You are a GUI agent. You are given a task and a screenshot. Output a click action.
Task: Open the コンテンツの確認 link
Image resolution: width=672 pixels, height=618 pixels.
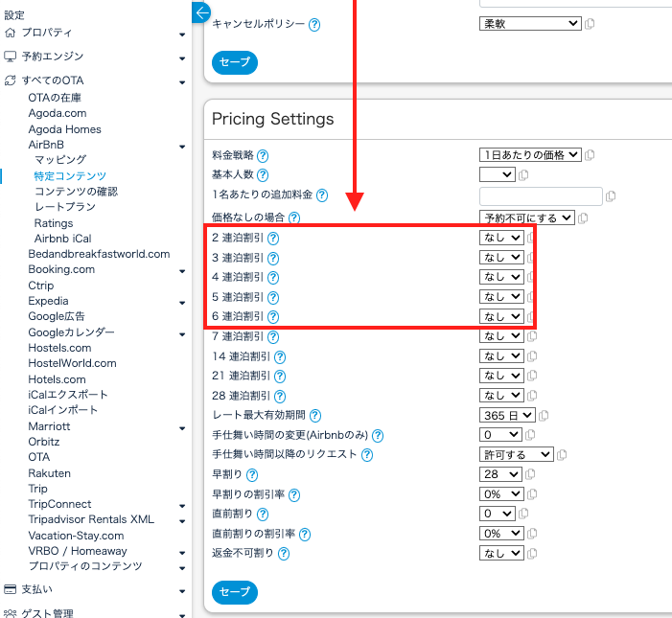coord(76,192)
